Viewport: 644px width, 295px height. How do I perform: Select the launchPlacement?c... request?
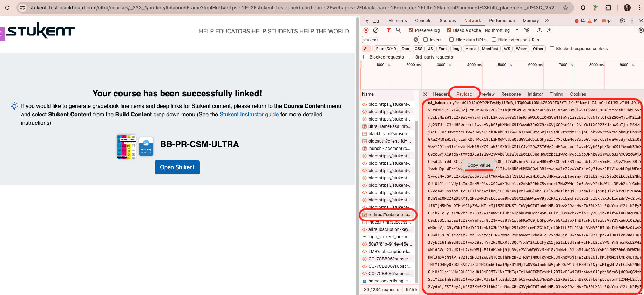(388, 149)
